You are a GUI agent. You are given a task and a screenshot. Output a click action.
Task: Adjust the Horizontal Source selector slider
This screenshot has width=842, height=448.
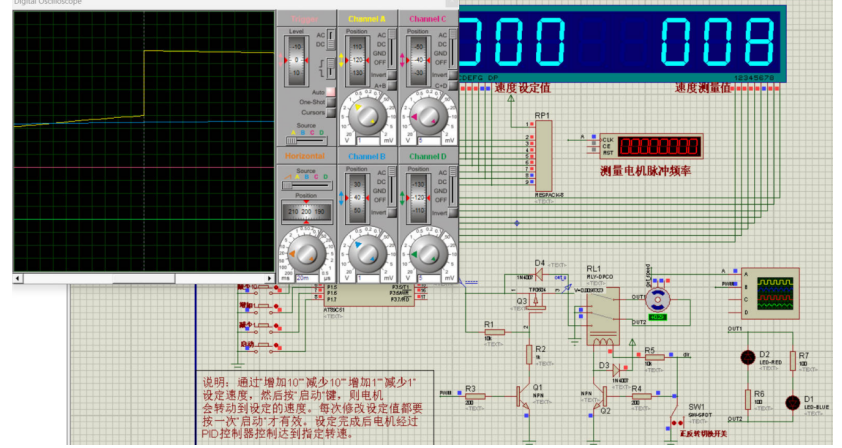(x=306, y=185)
